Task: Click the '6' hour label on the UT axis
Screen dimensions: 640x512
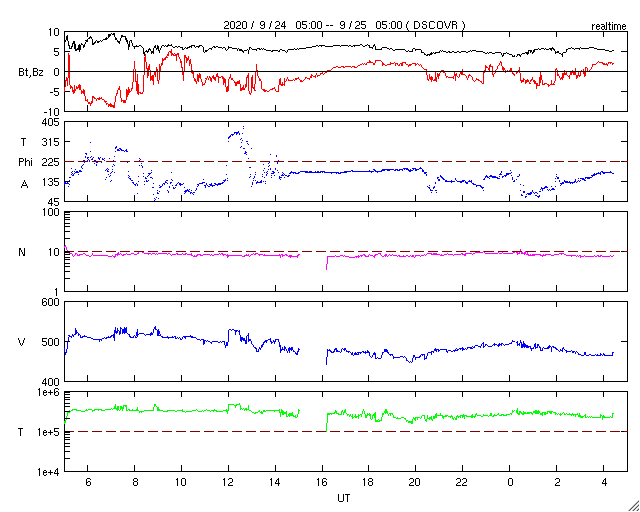Action: tap(88, 483)
